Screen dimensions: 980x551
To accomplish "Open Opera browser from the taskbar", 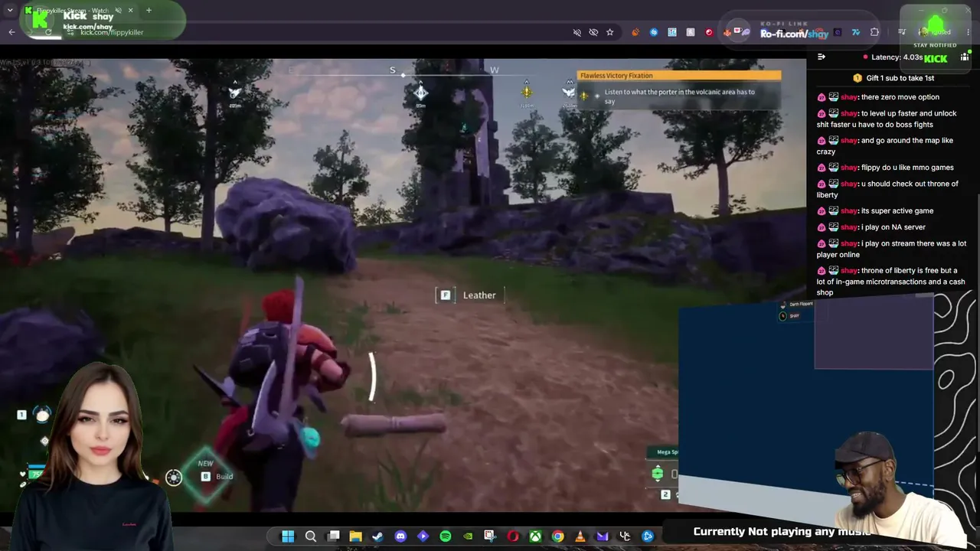I will 513,536.
